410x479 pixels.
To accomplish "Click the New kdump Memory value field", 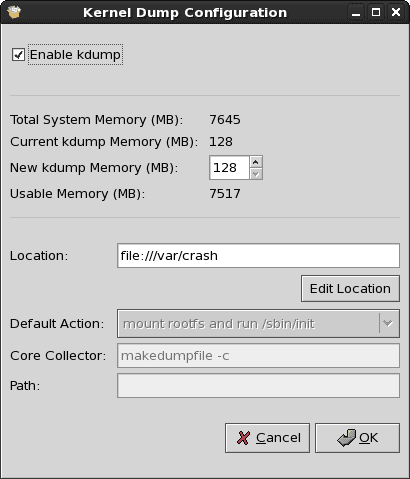I will point(229,168).
